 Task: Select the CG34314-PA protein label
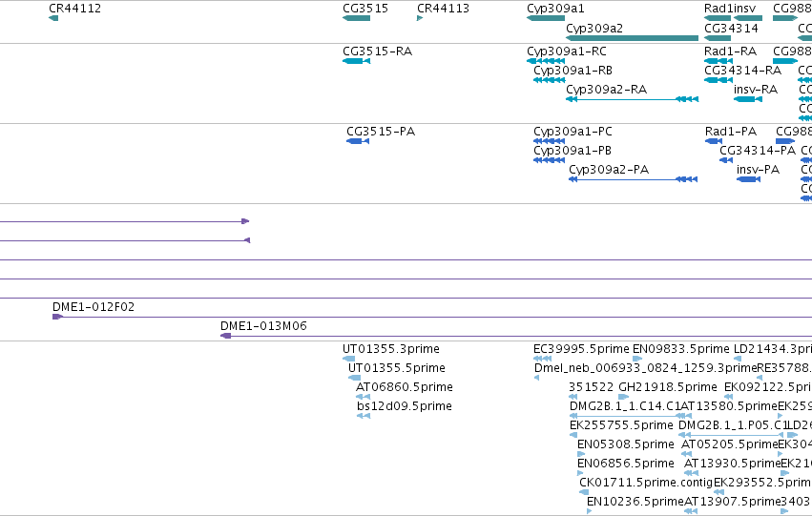pyautogui.click(x=758, y=151)
